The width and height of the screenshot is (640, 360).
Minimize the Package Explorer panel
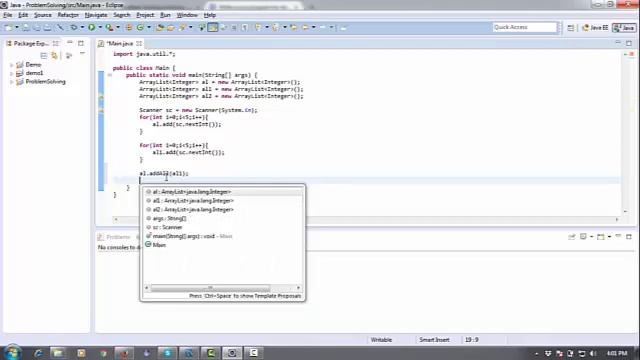pos(70,43)
